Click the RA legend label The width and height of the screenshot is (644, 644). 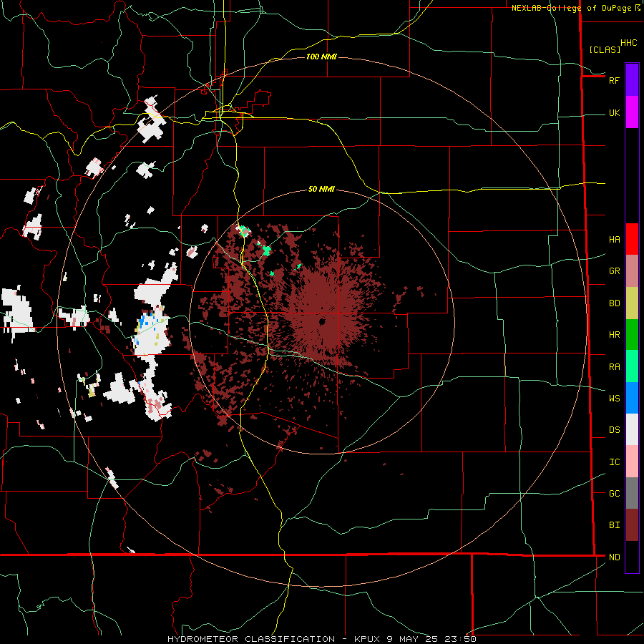click(614, 367)
